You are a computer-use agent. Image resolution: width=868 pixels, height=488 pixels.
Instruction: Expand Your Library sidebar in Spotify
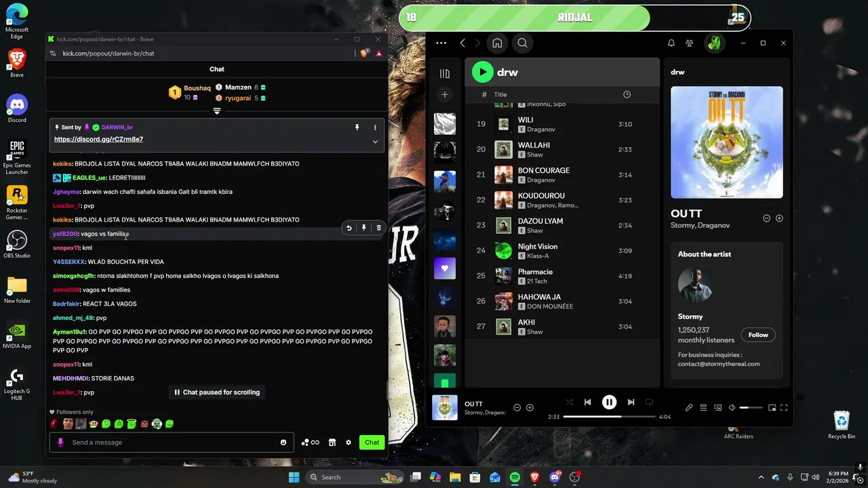tap(445, 73)
